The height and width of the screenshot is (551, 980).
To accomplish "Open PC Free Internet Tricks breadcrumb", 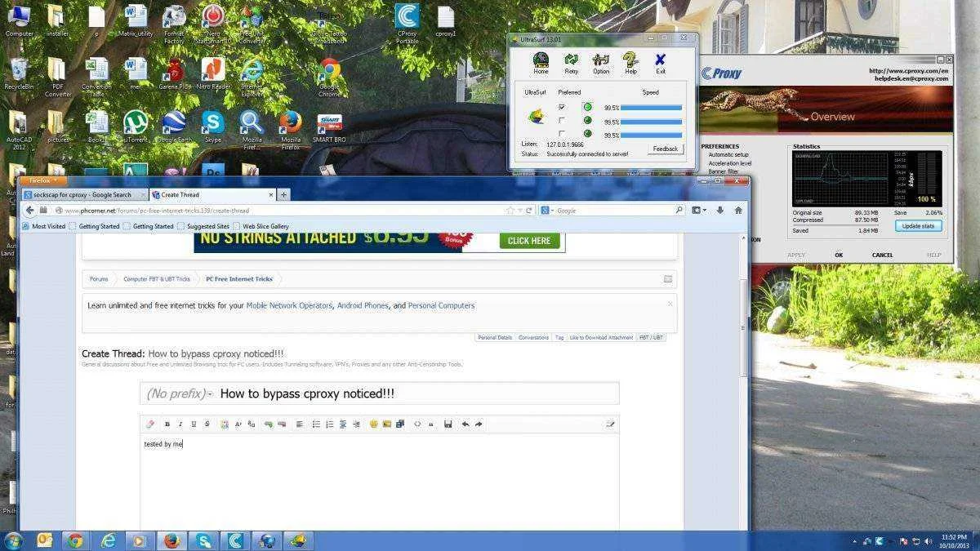I will point(239,279).
